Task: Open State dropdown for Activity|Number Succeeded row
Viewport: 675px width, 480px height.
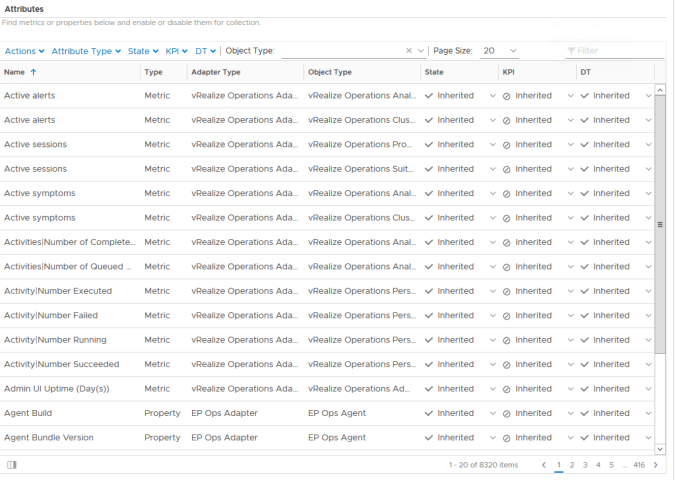Action: 493,364
